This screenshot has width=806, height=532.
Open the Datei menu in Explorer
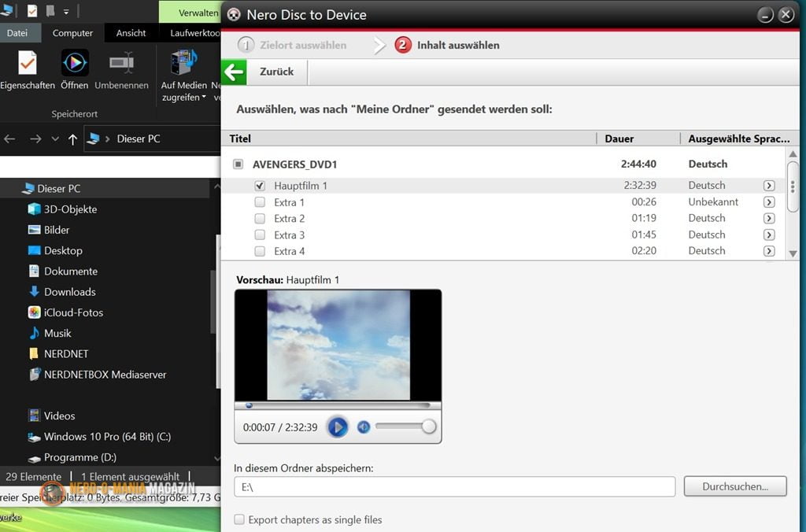[17, 33]
